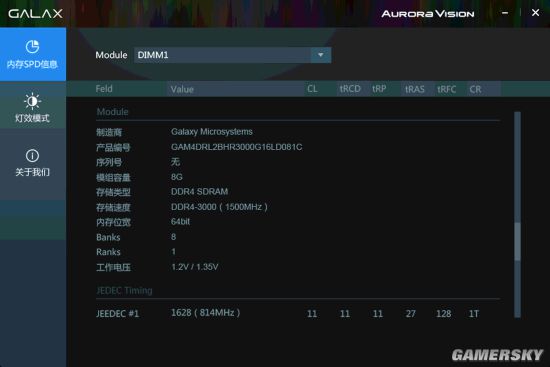Click the vertical scrollbar thumb
The height and width of the screenshot is (367, 550).
point(517,242)
